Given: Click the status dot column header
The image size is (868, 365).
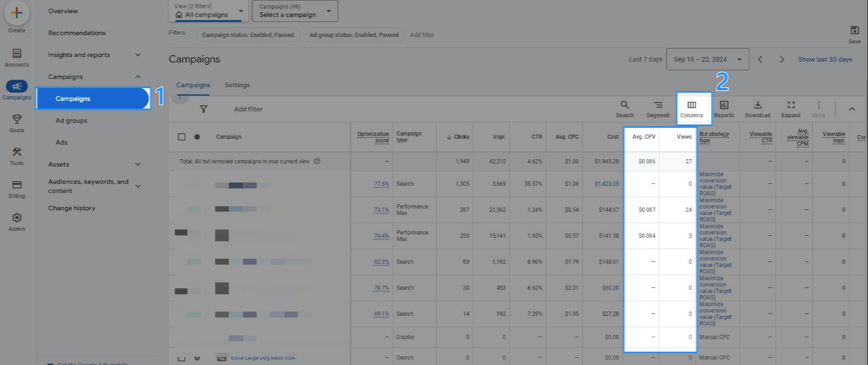Looking at the screenshot, I should [197, 137].
